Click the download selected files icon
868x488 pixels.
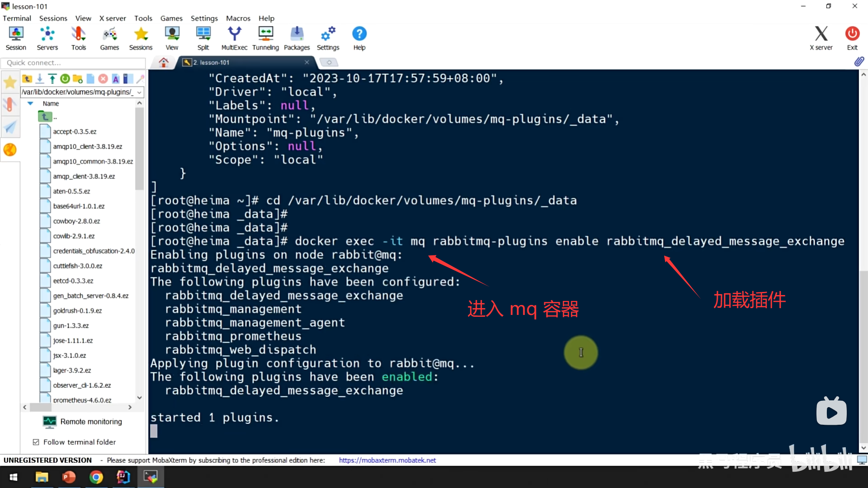(x=40, y=79)
